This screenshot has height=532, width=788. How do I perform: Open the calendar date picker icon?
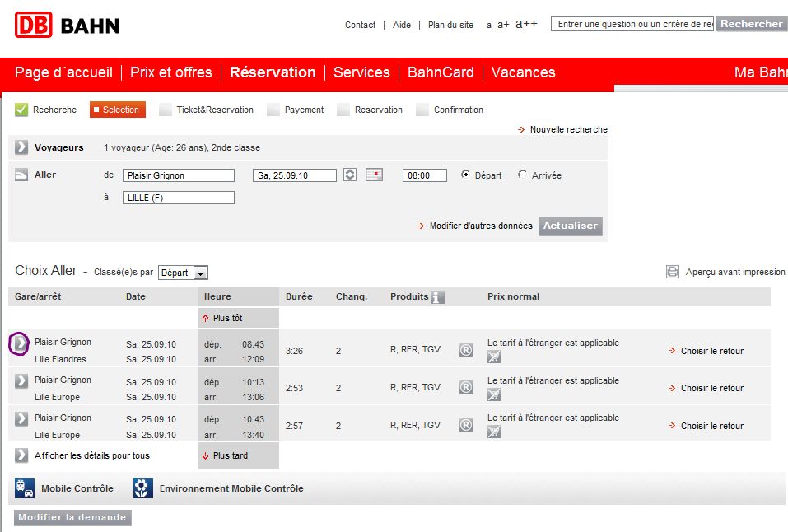coord(374,175)
